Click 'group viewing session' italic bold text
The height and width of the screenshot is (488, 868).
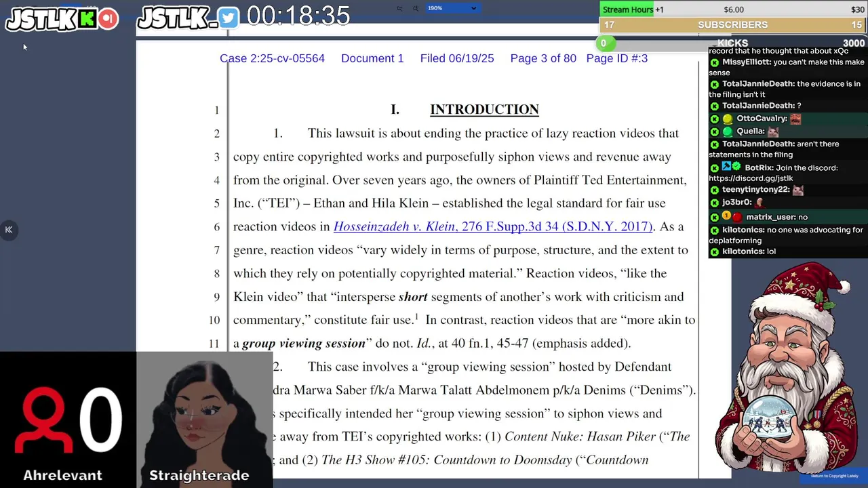(304, 344)
